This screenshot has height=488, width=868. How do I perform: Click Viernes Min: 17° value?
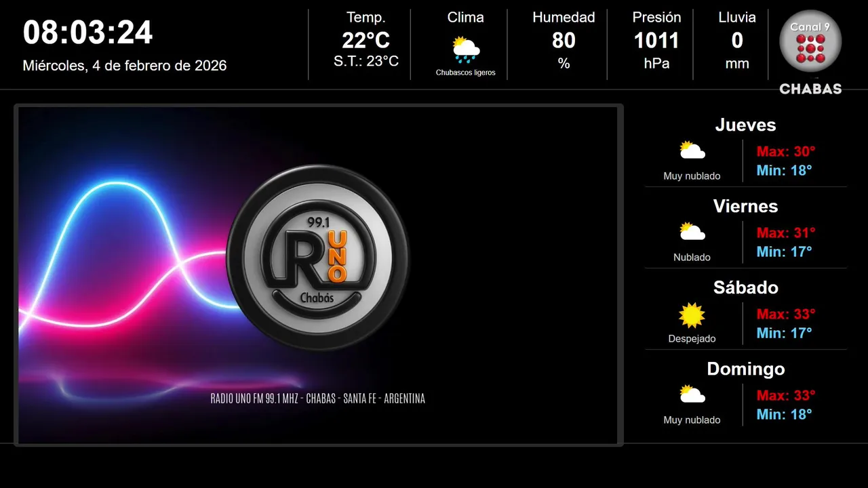click(x=785, y=251)
